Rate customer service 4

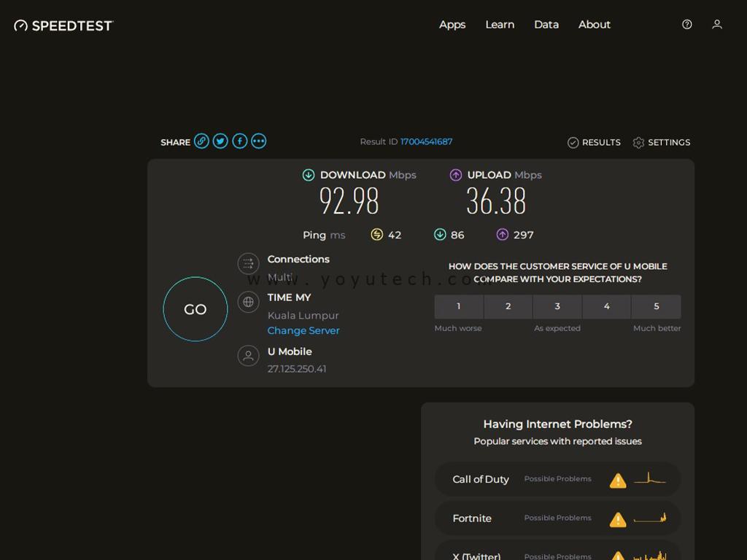606,306
